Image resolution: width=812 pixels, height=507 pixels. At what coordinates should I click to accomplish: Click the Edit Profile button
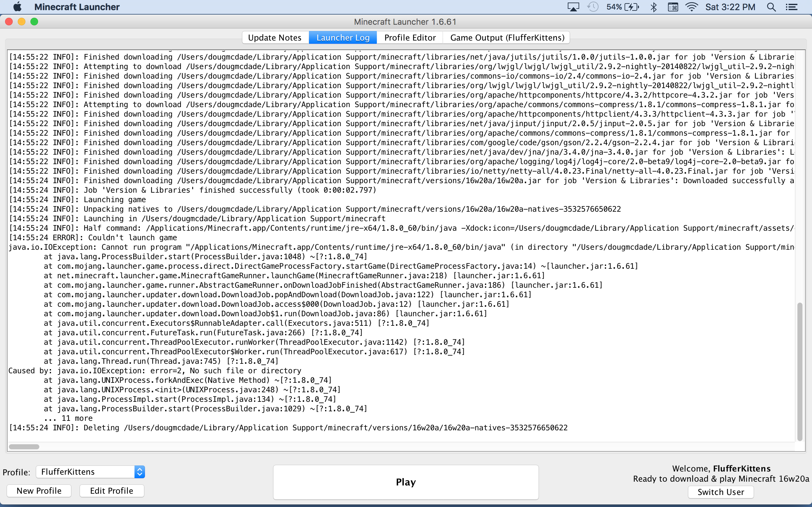coord(111,491)
